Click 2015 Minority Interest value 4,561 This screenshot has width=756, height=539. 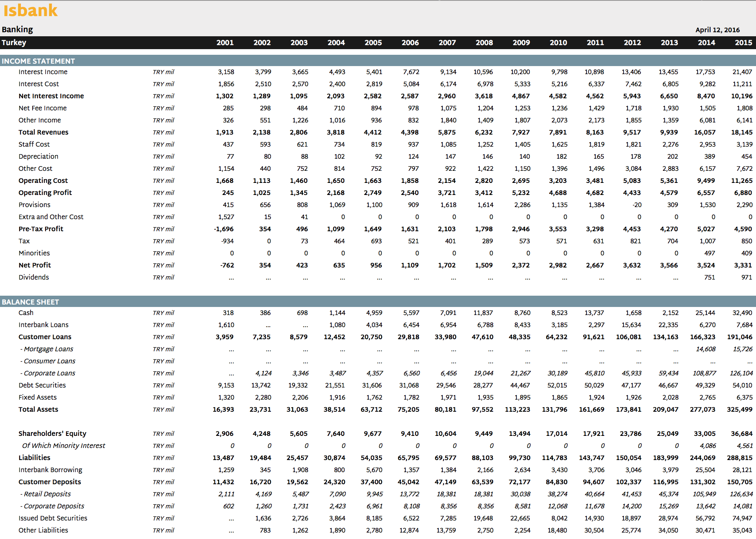point(745,446)
